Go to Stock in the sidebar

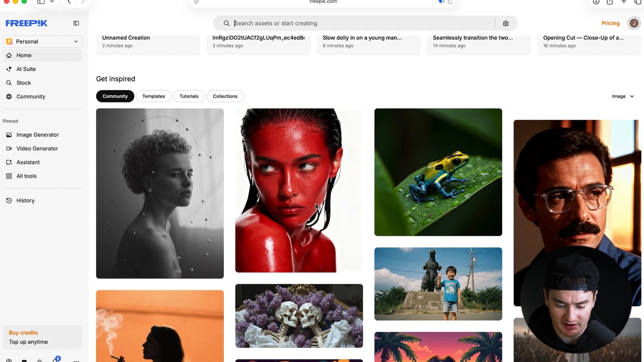tap(42, 82)
